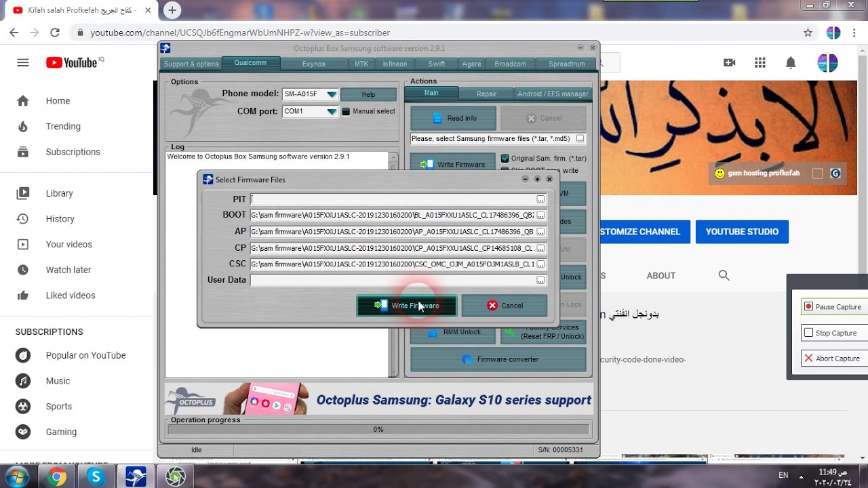The width and height of the screenshot is (868, 488).
Task: Cancel the Select Firmware Files dialog
Action: coord(505,306)
